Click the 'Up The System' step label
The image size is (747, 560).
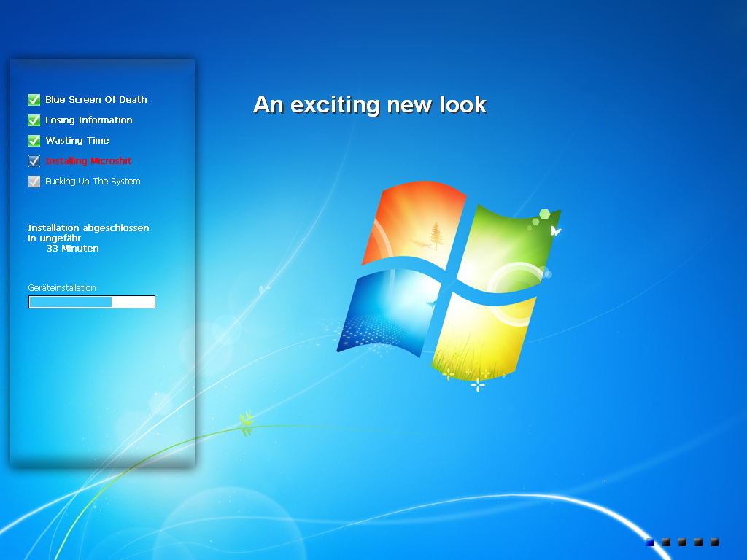click(x=93, y=182)
